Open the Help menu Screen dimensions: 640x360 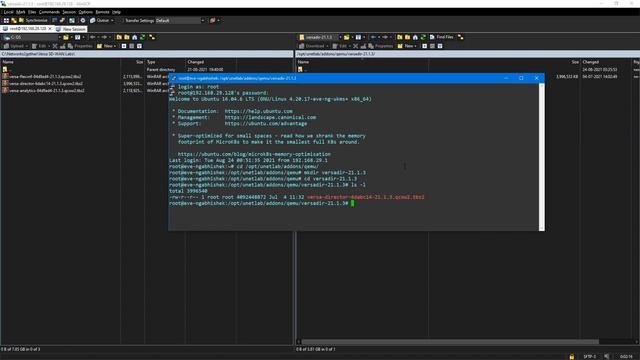116,12
